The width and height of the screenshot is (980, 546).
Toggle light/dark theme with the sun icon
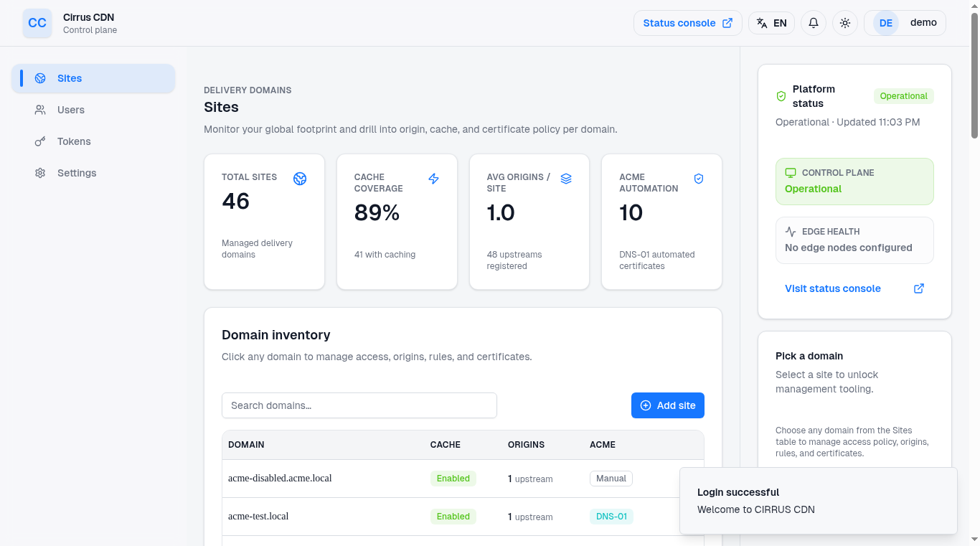point(844,22)
